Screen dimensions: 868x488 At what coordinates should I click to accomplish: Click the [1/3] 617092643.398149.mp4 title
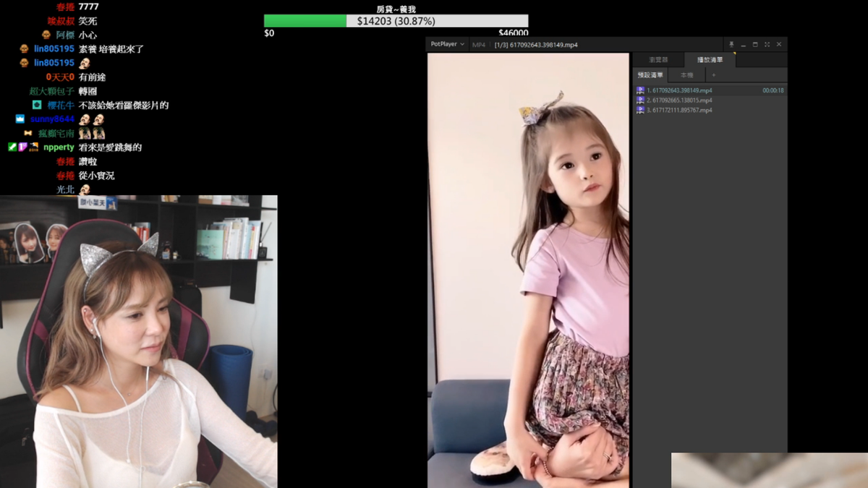pos(536,45)
